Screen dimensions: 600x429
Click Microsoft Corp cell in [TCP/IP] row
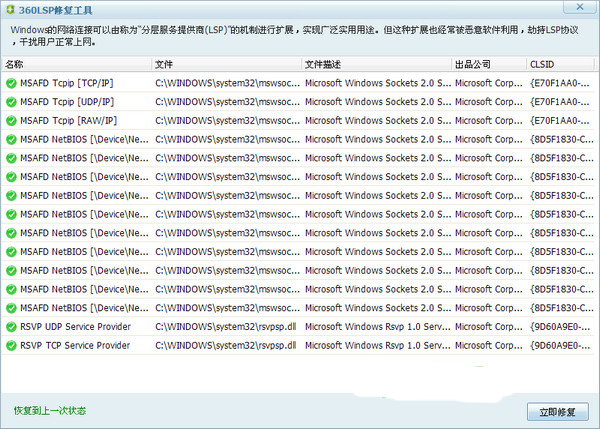tap(489, 83)
